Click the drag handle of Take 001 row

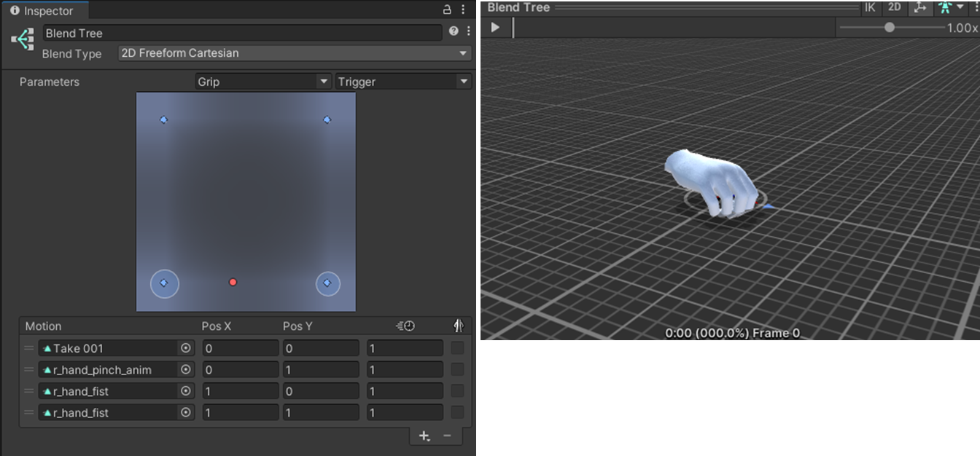[29, 348]
